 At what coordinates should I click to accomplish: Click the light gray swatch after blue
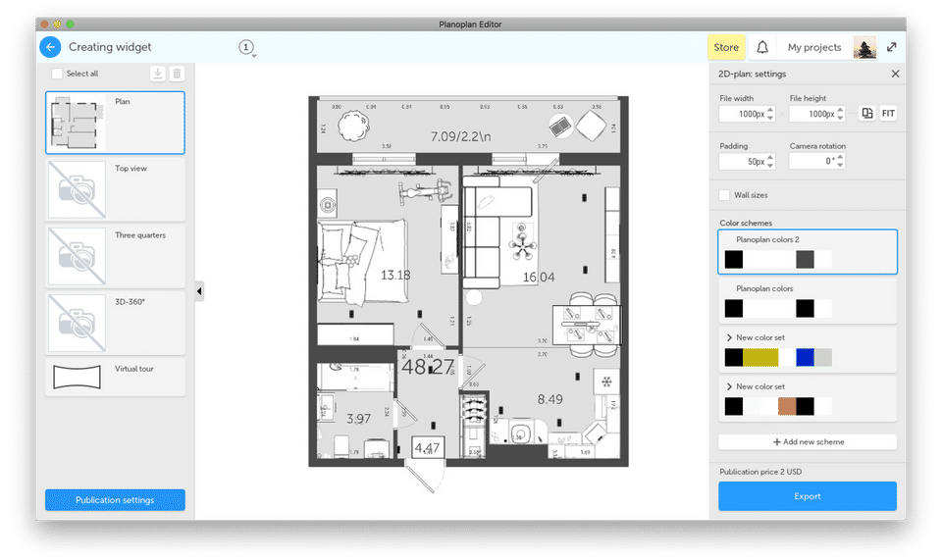click(x=823, y=357)
